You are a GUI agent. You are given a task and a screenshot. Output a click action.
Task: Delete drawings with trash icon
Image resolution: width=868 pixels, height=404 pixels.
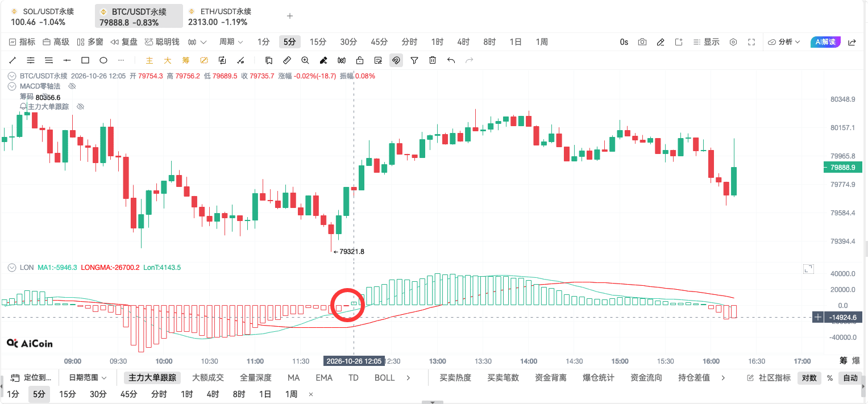pos(433,60)
